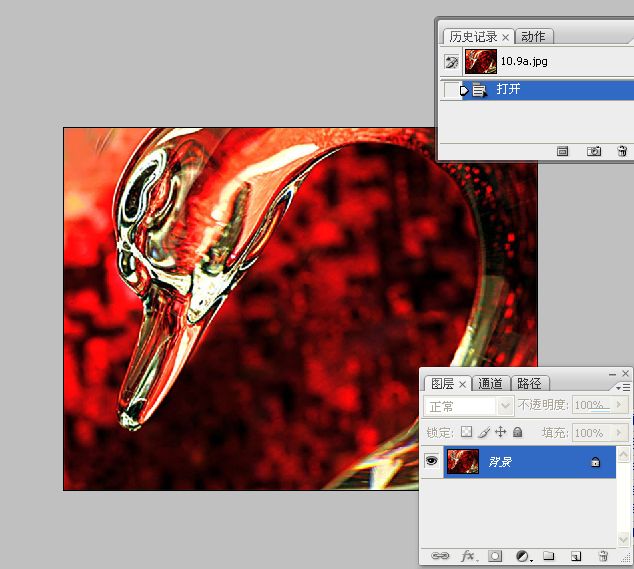Delete current history state
Image resolution: width=634 pixels, height=569 pixels.
(x=622, y=151)
